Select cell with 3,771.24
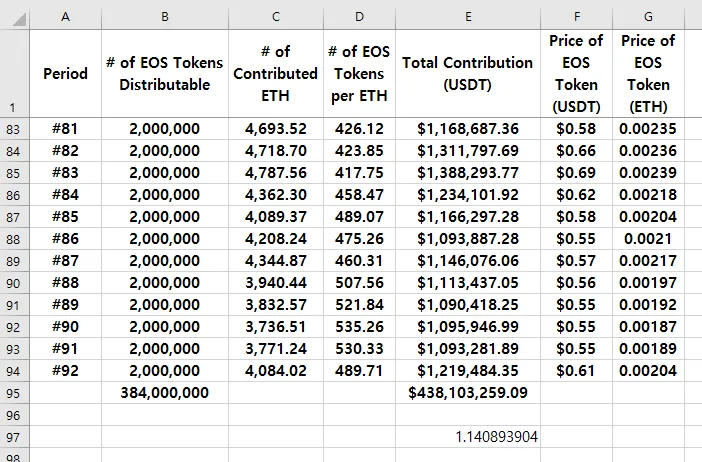The image size is (702, 462). click(x=276, y=349)
